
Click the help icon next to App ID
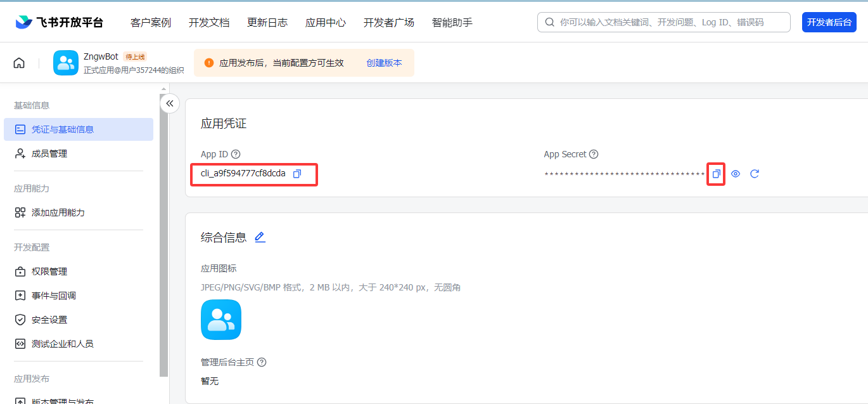click(236, 154)
